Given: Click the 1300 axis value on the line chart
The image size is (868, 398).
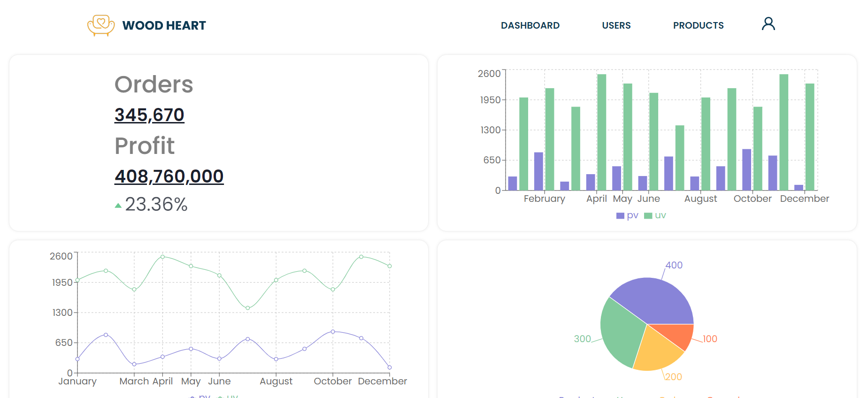Looking at the screenshot, I should click(62, 313).
